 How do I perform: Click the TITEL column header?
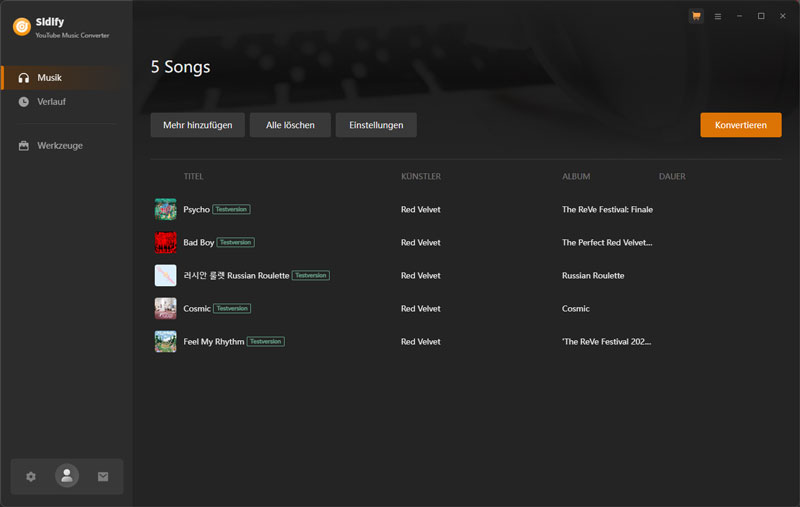[x=193, y=177]
